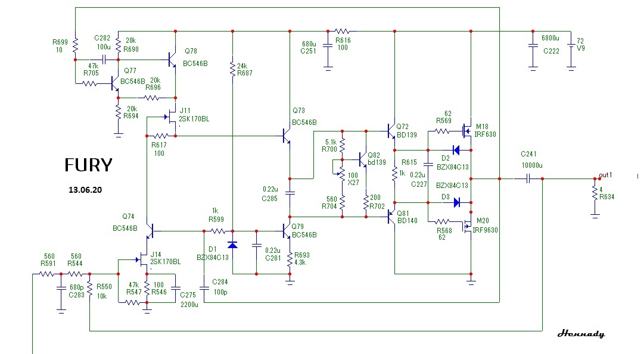Click the out1 net label
Screen dimensions: 644x354
point(605,175)
